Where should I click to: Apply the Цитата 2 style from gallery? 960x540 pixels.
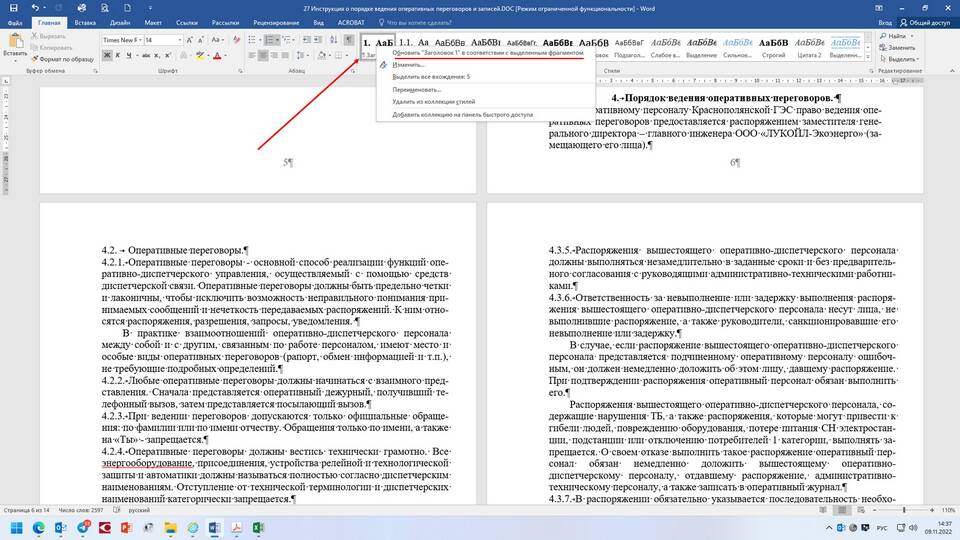point(809,47)
